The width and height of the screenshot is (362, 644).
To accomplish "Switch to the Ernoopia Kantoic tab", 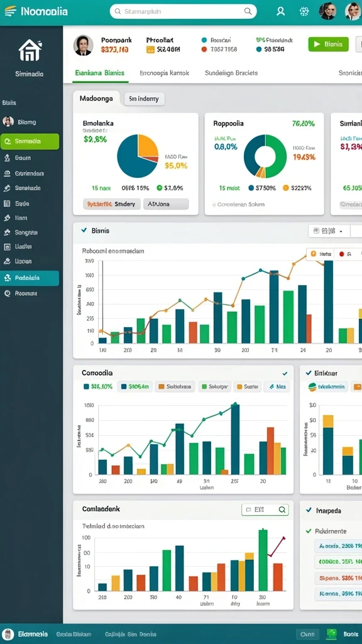I will click(164, 73).
